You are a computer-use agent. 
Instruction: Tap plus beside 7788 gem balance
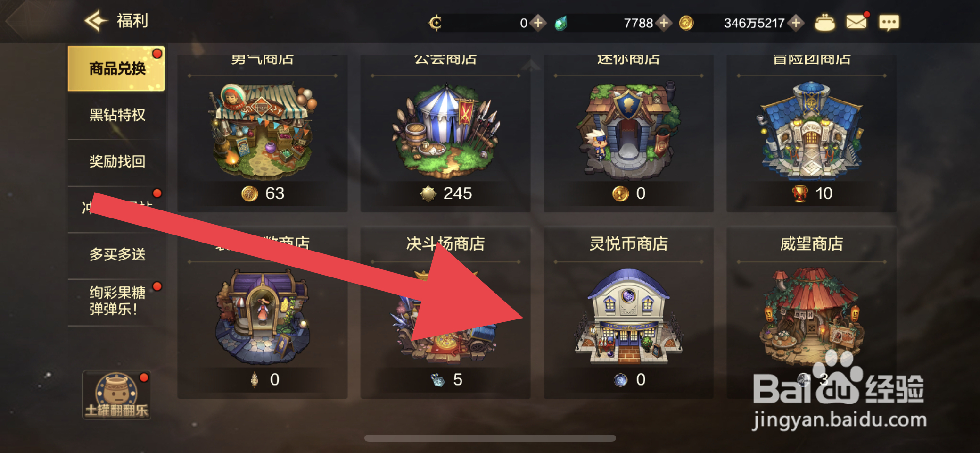coord(664,23)
